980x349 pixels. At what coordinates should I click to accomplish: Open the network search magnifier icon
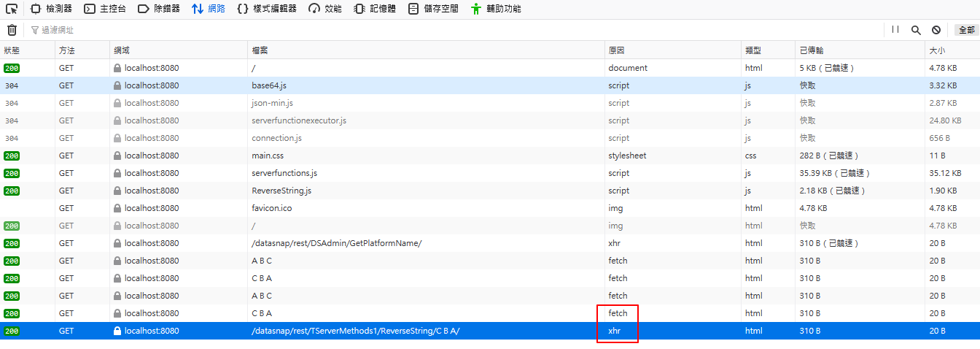coord(916,30)
